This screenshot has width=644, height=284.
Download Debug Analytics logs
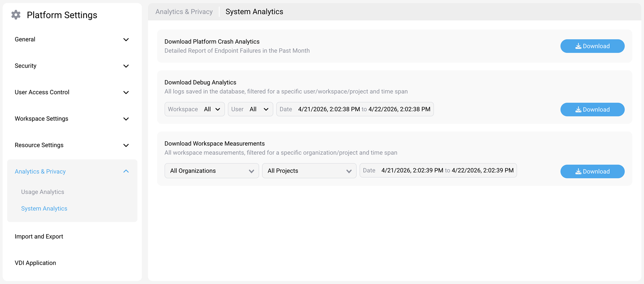pyautogui.click(x=592, y=110)
